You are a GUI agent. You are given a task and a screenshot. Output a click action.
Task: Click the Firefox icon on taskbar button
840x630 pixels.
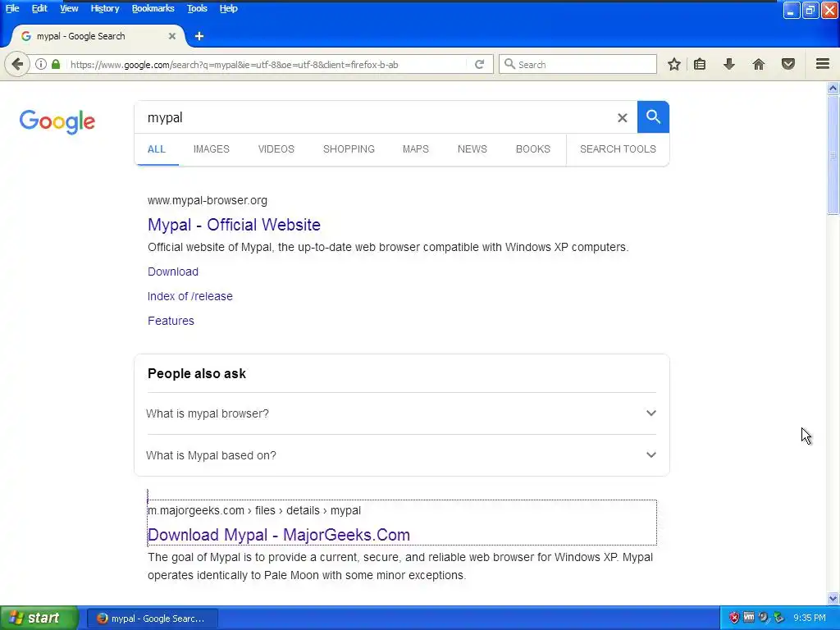click(103, 619)
